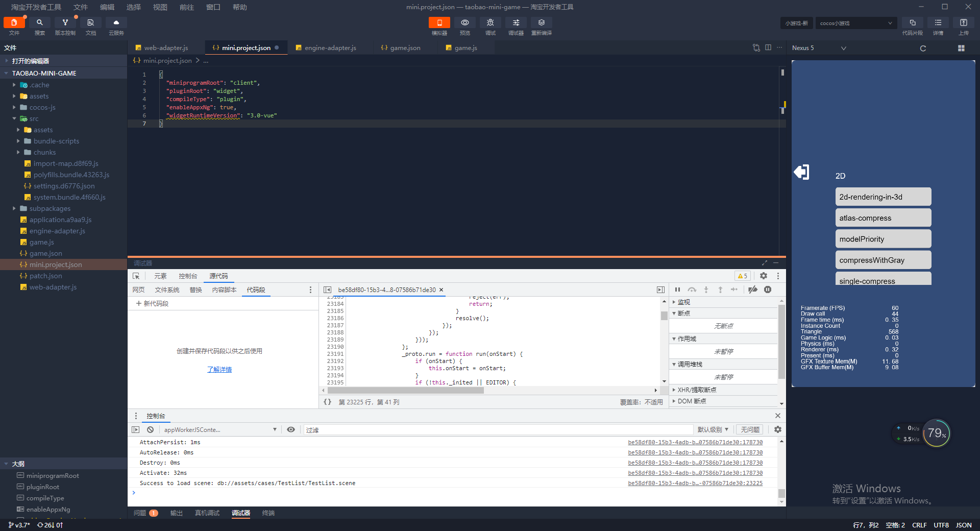Click the 小游戏-新 button
Screen dimensions: 980x531
pyautogui.click(x=796, y=23)
